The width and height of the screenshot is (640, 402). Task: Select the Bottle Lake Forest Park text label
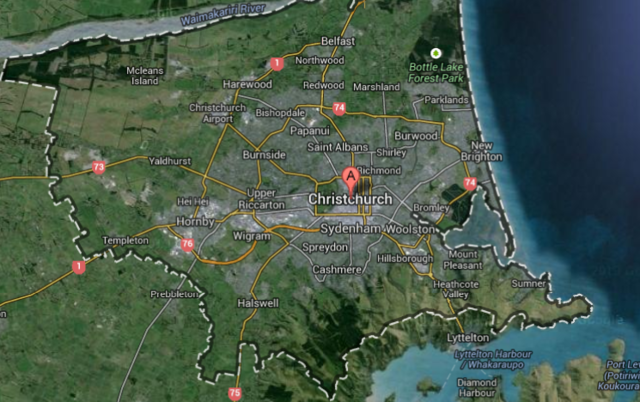[x=436, y=73]
